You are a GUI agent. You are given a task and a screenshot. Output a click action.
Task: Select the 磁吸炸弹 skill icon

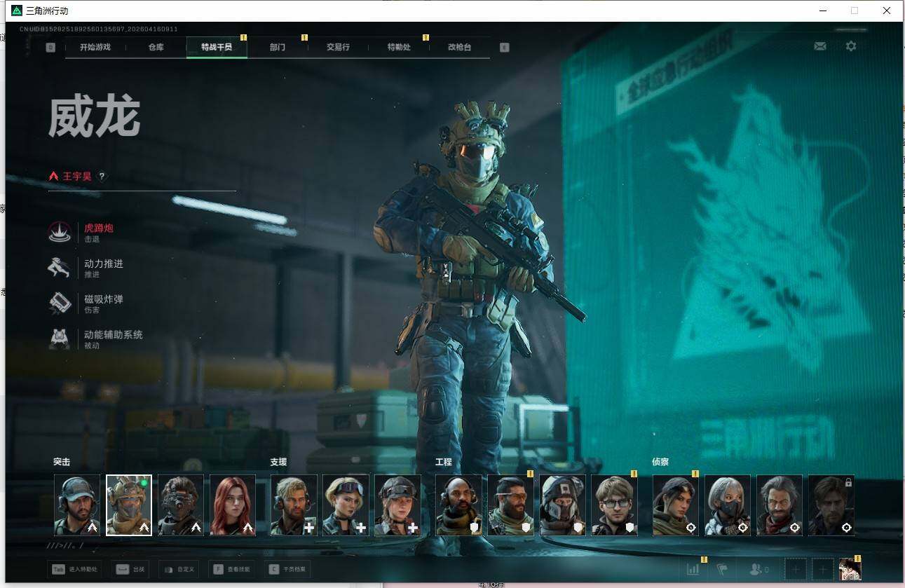(x=60, y=303)
